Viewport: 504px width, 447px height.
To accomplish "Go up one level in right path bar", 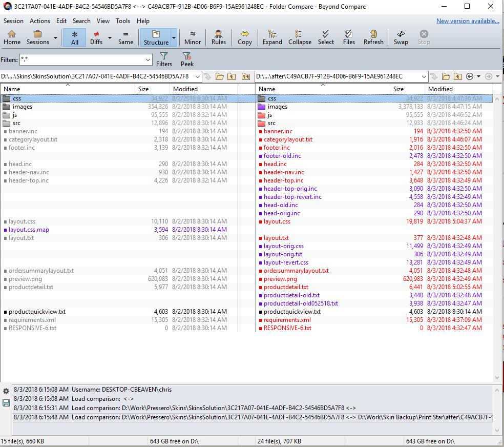I will [x=458, y=76].
